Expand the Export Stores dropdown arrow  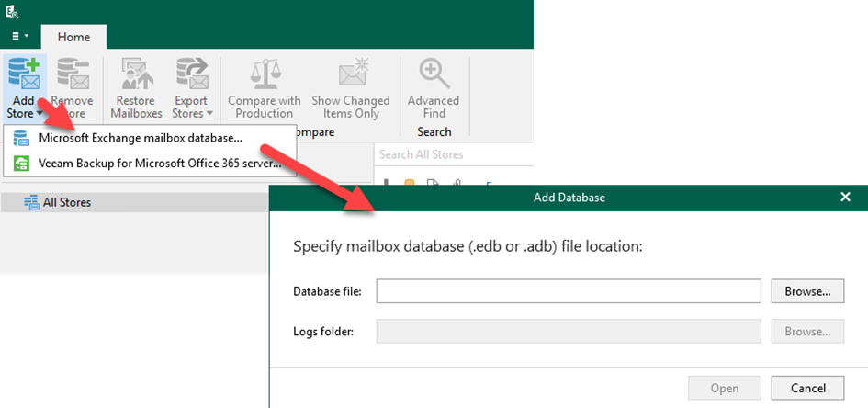209,114
